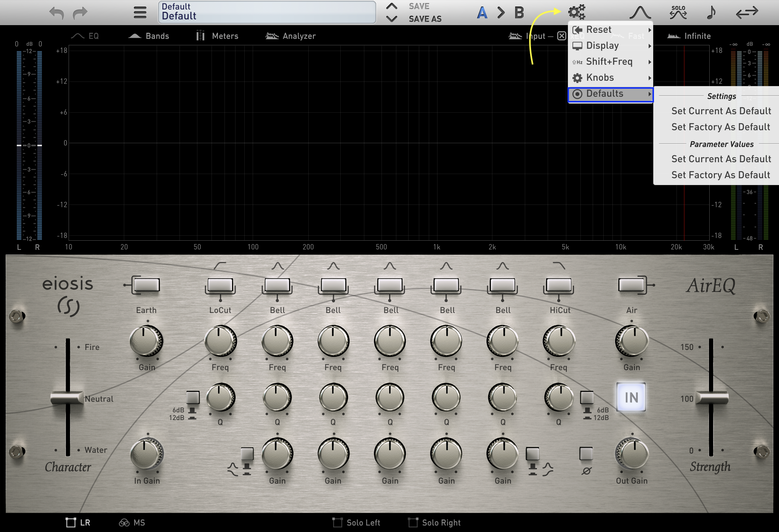Toggle the Analyzer display option
This screenshot has height=532, width=779.
tap(290, 36)
